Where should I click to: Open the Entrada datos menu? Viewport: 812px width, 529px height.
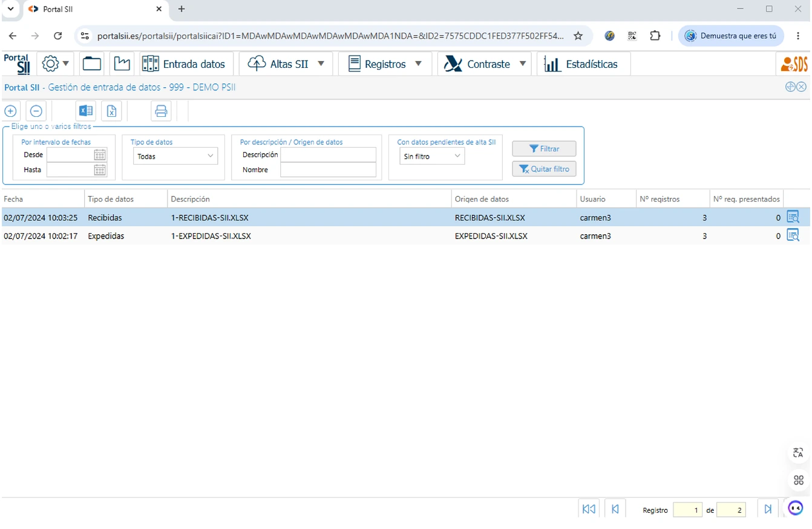point(187,64)
